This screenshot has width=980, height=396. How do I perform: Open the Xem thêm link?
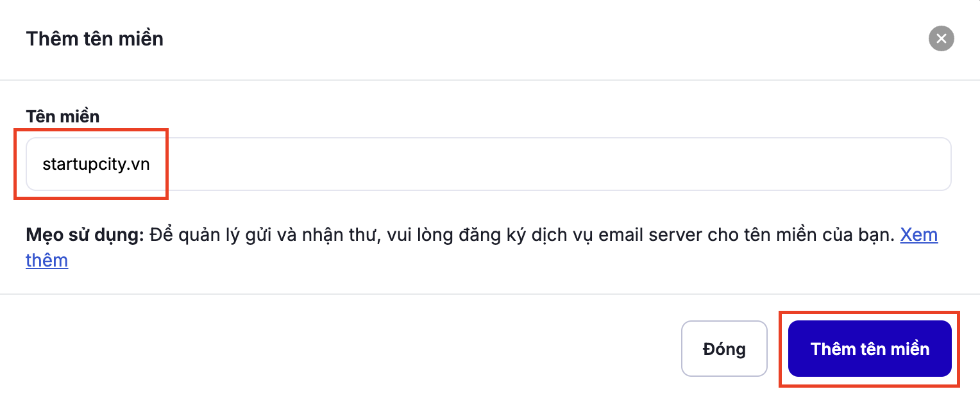pos(918,235)
